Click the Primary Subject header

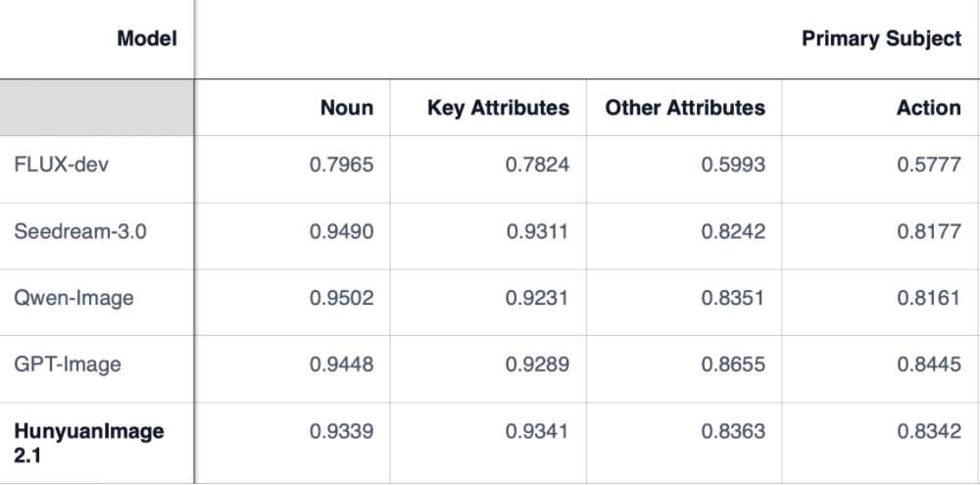click(x=881, y=39)
